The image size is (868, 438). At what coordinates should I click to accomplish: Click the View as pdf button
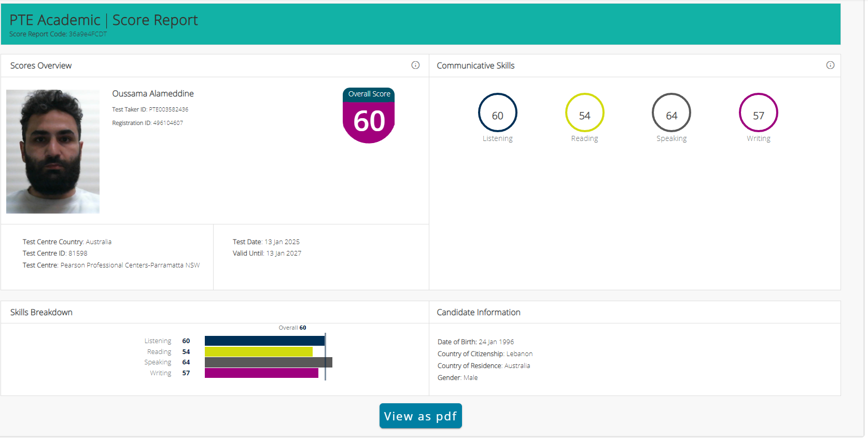[x=421, y=416]
